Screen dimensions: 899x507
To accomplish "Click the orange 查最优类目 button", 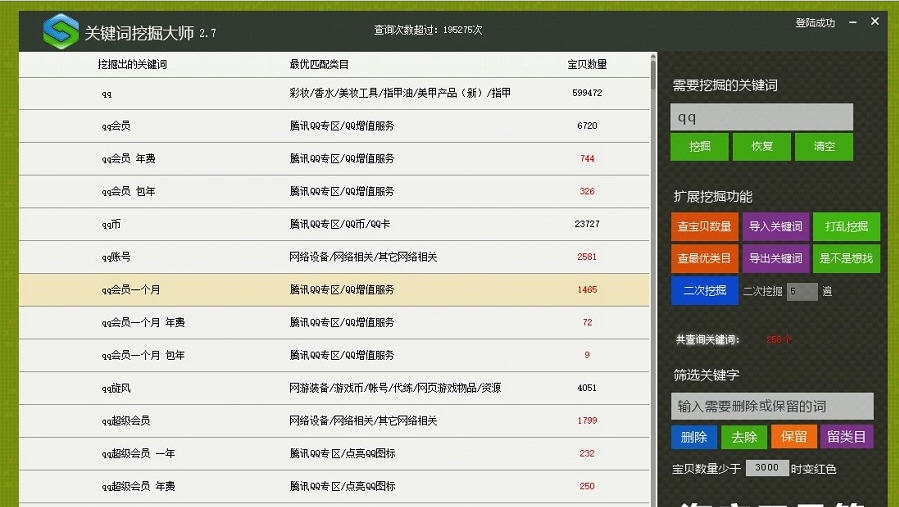I will [x=705, y=259].
